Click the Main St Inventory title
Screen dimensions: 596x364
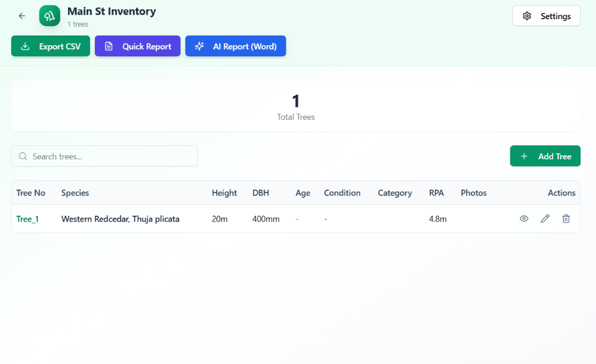[x=112, y=12]
